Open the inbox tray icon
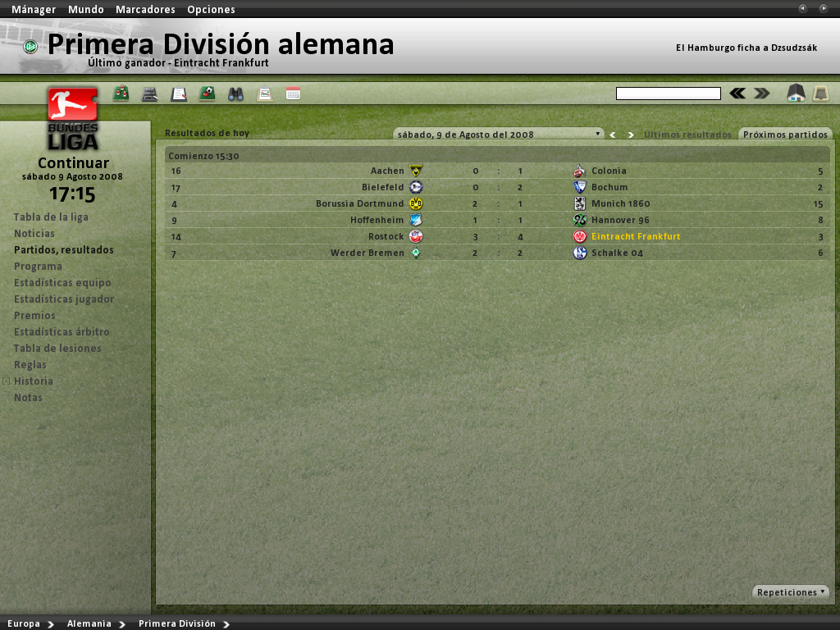The width and height of the screenshot is (840, 630). coord(820,94)
